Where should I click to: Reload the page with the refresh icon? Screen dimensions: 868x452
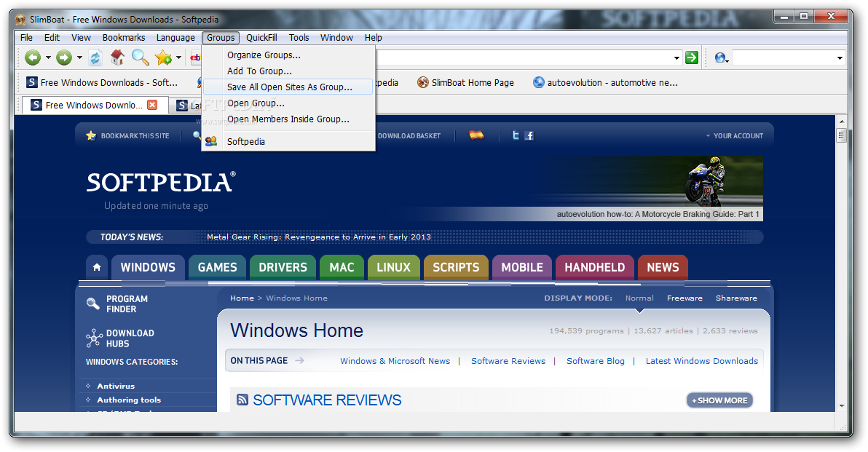(95, 58)
